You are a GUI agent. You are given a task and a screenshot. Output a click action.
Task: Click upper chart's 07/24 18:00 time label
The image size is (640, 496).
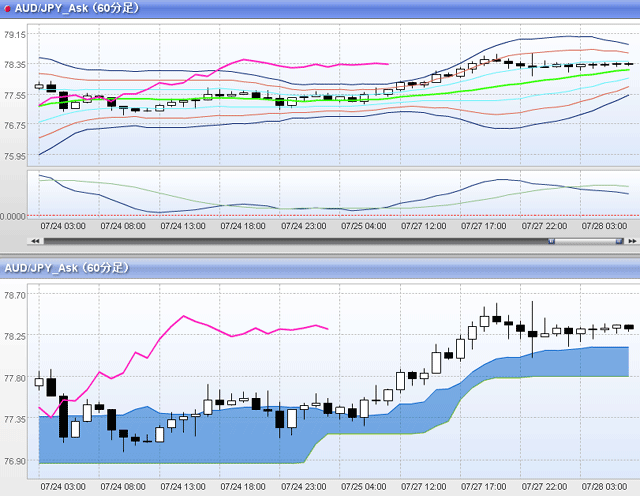pyautogui.click(x=243, y=226)
